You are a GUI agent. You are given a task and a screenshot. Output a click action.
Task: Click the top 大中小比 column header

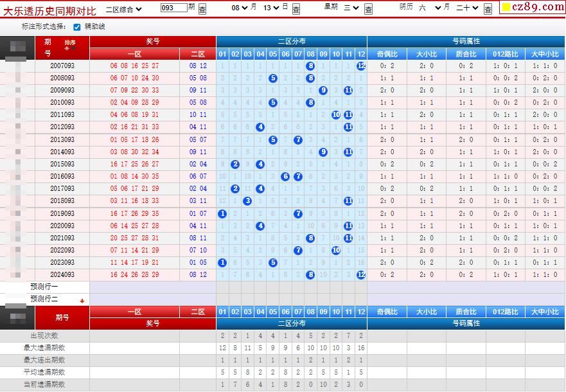[545, 54]
